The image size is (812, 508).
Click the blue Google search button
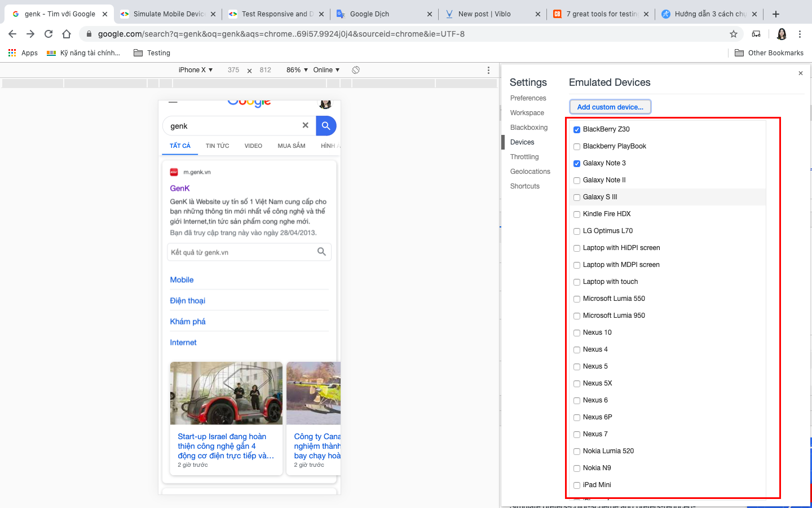tap(326, 126)
